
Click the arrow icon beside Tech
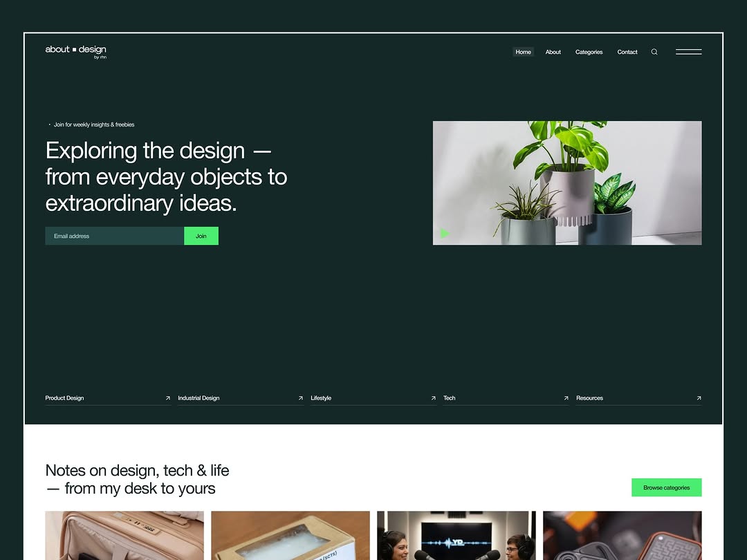pos(566,398)
